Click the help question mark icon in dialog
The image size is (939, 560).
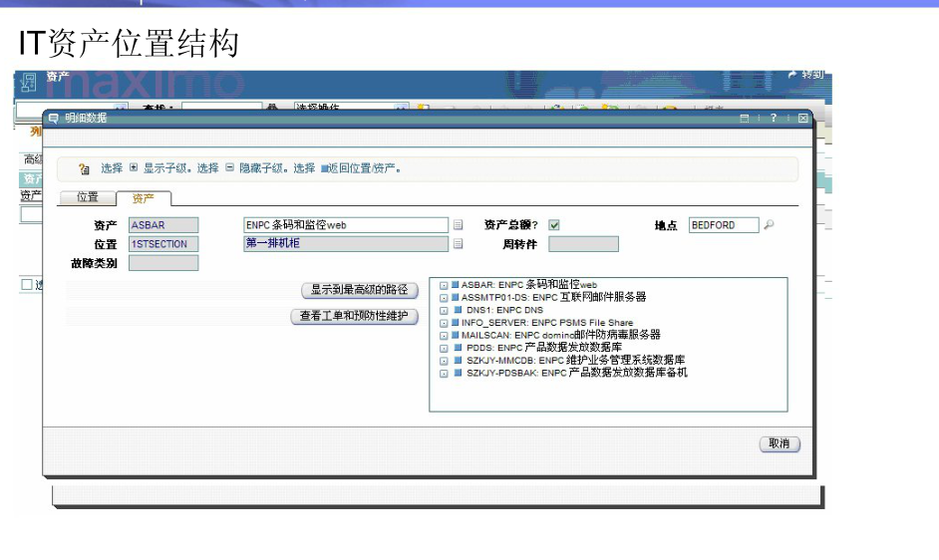click(773, 118)
